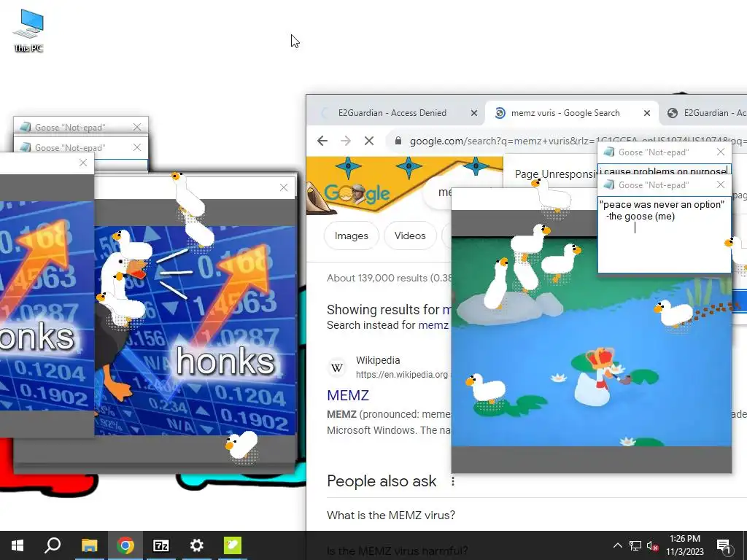Close the first E2Guardian tab
The image size is (747, 560).
pos(474,113)
